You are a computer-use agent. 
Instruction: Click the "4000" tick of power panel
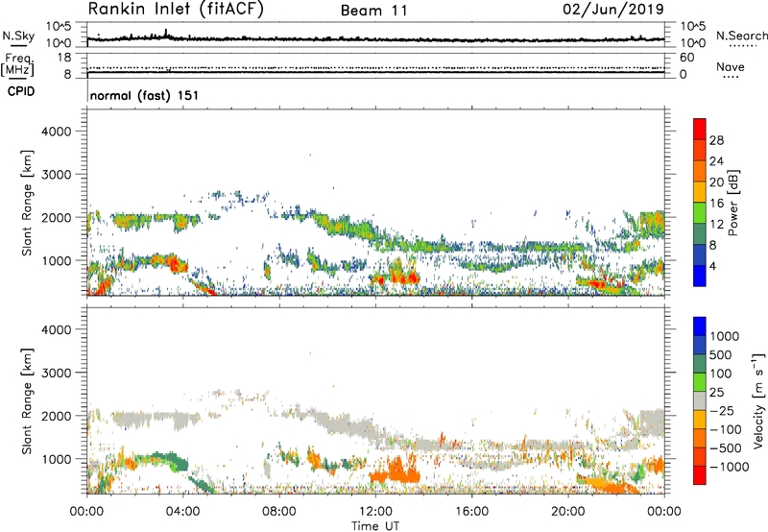pyautogui.click(x=56, y=132)
